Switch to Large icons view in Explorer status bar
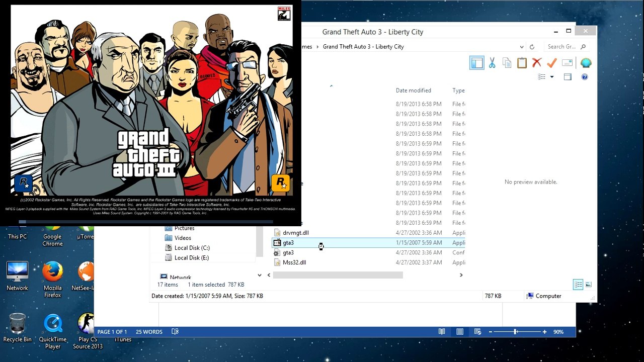The height and width of the screenshot is (362, 644). click(x=588, y=285)
